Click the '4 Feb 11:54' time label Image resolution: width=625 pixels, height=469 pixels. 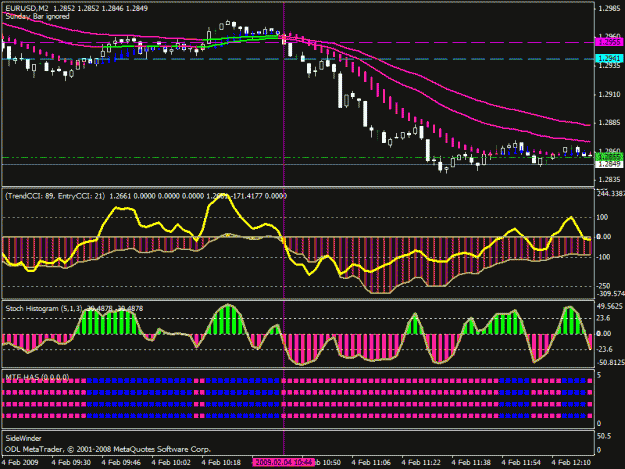point(521,462)
